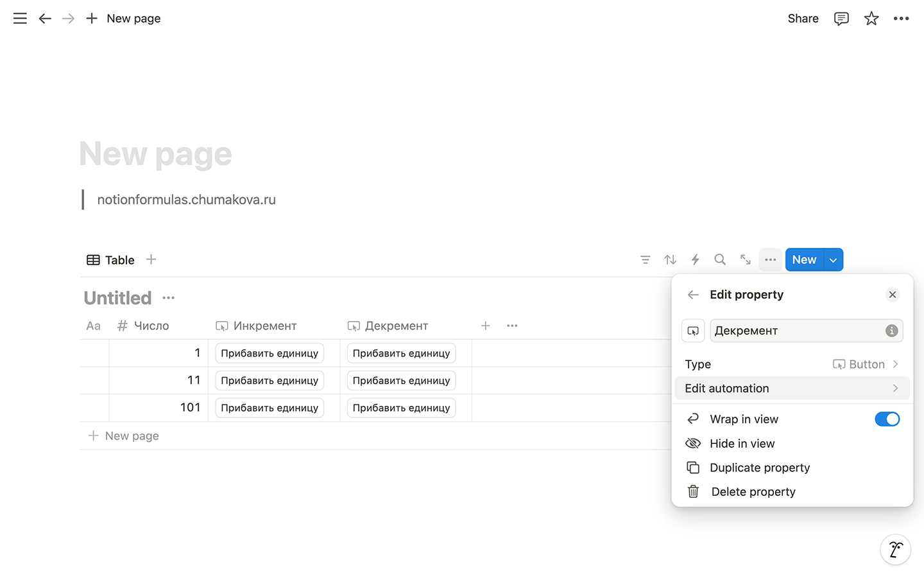
Task: Click the Share button
Action: pyautogui.click(x=803, y=19)
